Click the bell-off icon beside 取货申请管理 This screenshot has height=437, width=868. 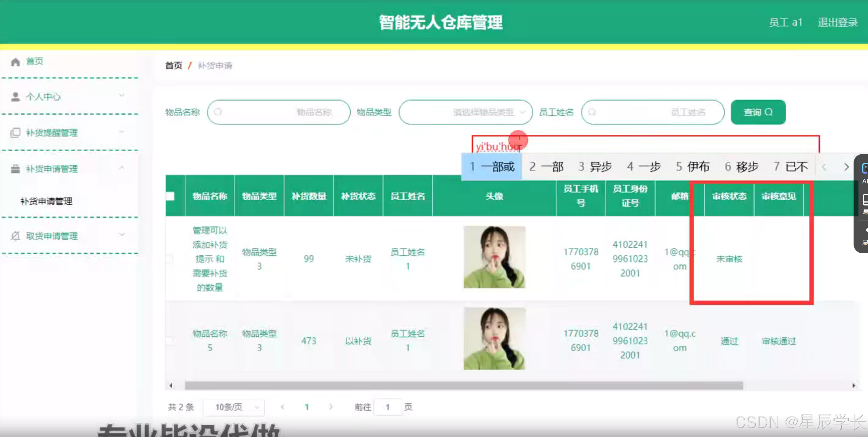point(15,236)
